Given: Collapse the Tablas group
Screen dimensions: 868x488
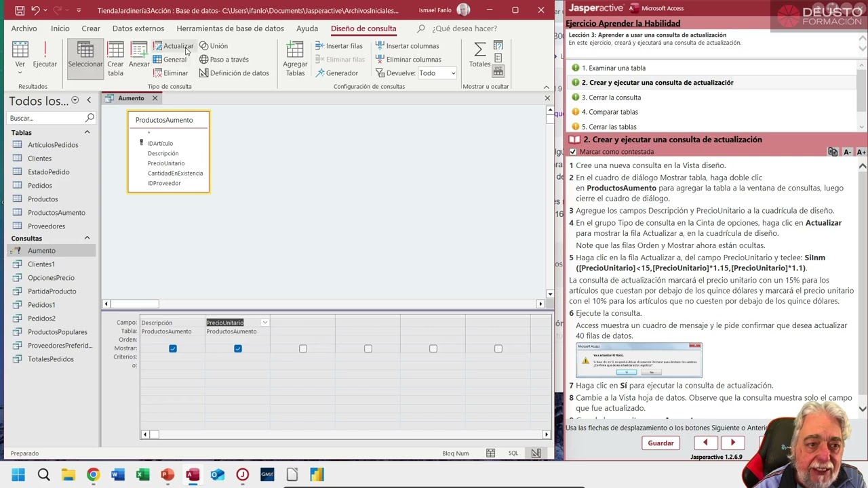Looking at the screenshot, I should click(x=87, y=133).
